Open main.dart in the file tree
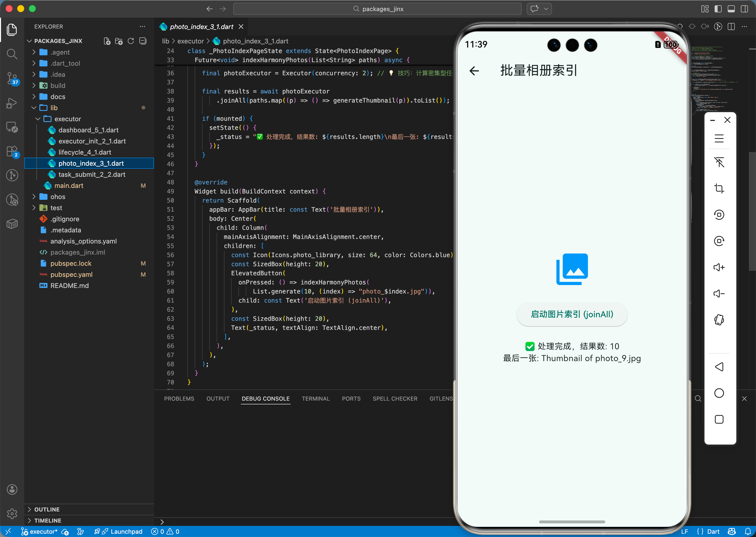Screen dimensions: 756x537 (69, 185)
